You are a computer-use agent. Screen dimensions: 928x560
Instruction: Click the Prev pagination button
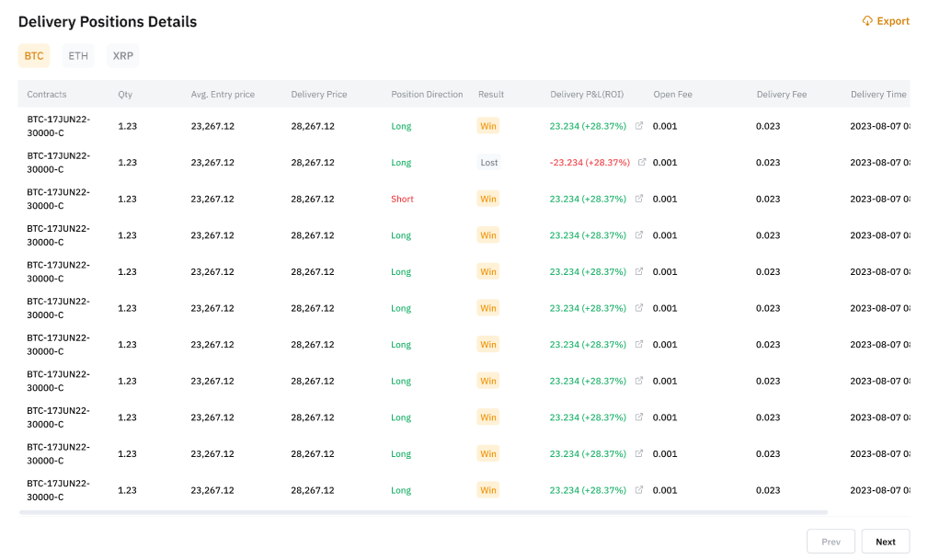point(831,542)
